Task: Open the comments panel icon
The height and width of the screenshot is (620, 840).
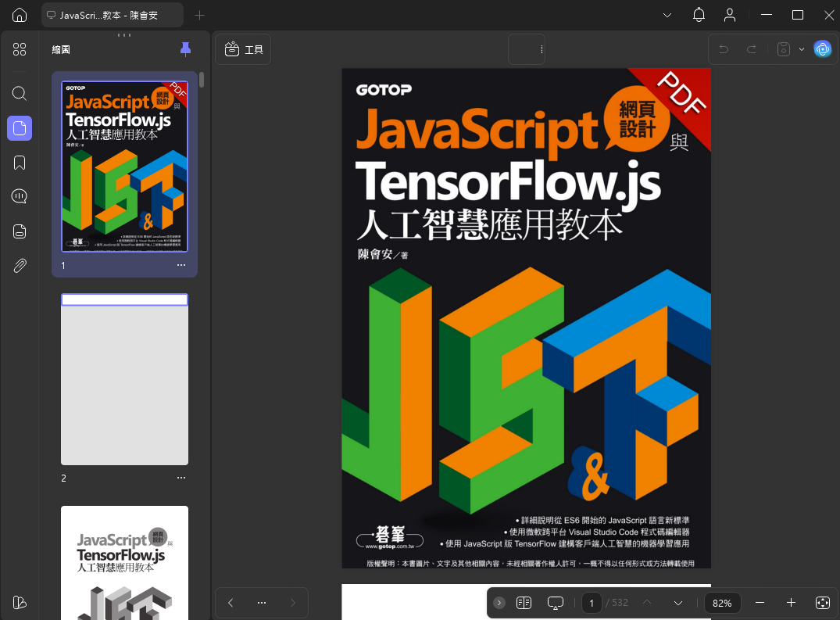Action: tap(20, 196)
